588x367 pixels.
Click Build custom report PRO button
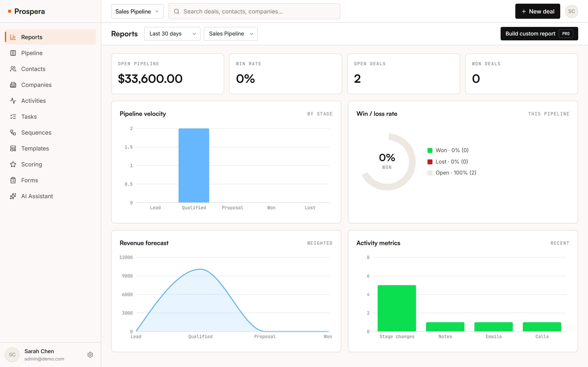(x=539, y=34)
